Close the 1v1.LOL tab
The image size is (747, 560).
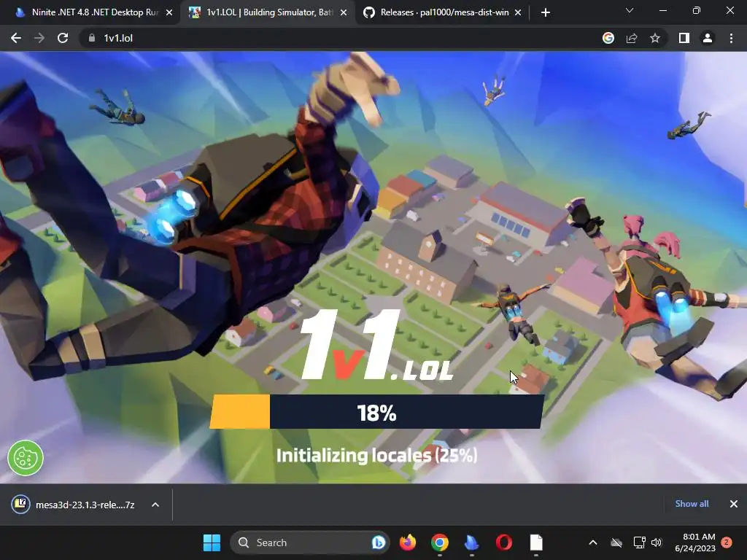(344, 13)
